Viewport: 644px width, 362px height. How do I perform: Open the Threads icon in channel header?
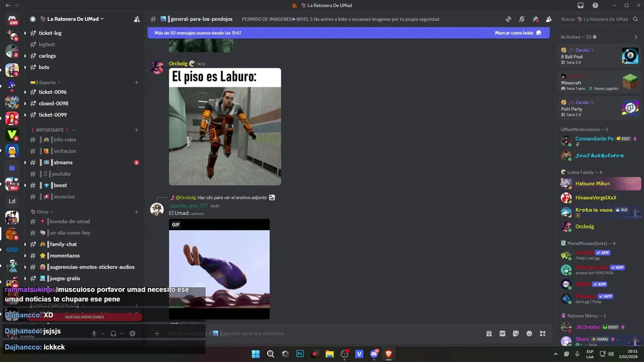(509, 19)
